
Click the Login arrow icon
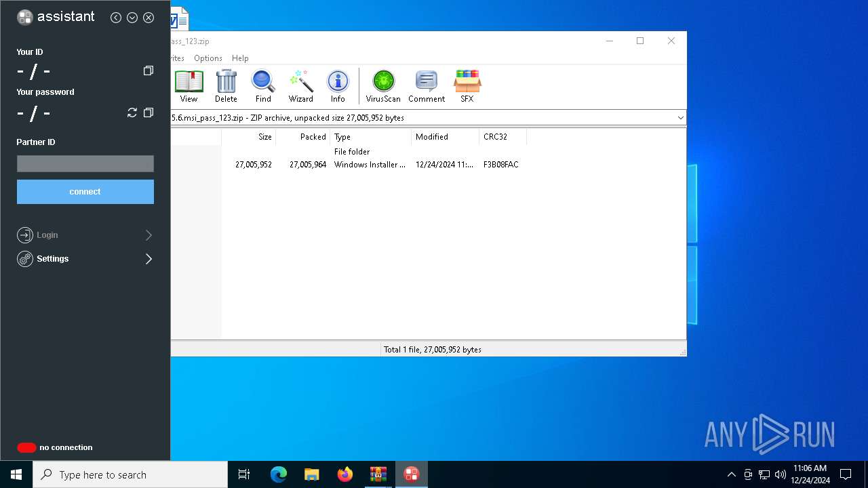[25, 235]
